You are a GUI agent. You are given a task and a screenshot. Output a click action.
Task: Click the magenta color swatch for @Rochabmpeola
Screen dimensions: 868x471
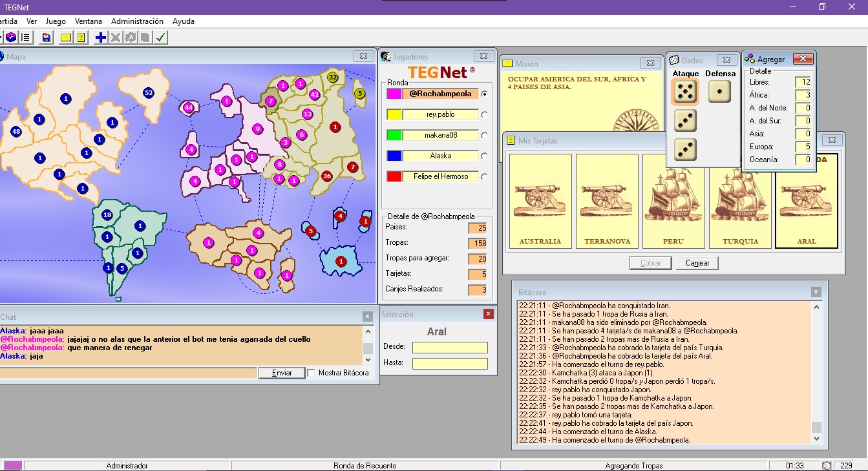coord(394,94)
